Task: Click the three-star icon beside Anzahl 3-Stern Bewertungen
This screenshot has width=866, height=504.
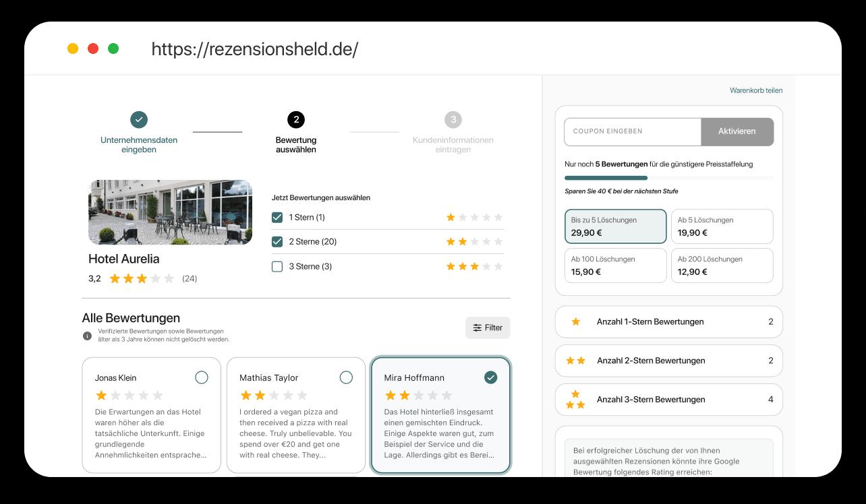Action: [x=575, y=400]
